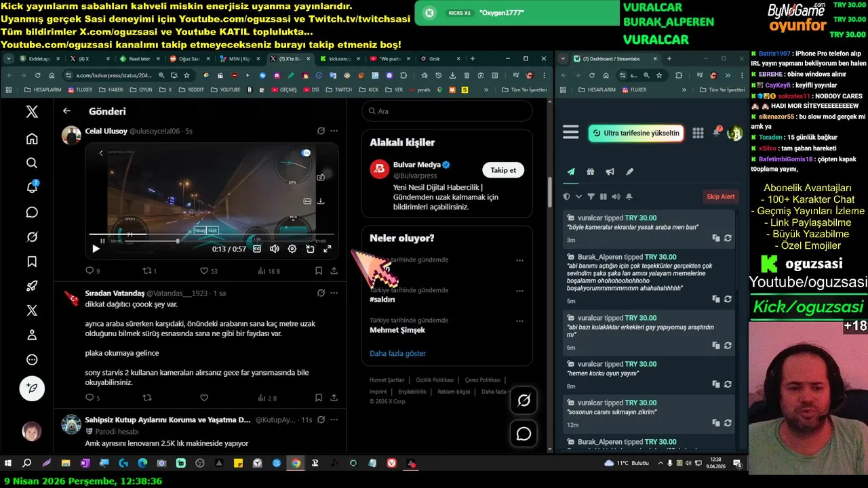Like Sıradan Vatandaş's reply
The image size is (868, 488).
[x=204, y=398]
